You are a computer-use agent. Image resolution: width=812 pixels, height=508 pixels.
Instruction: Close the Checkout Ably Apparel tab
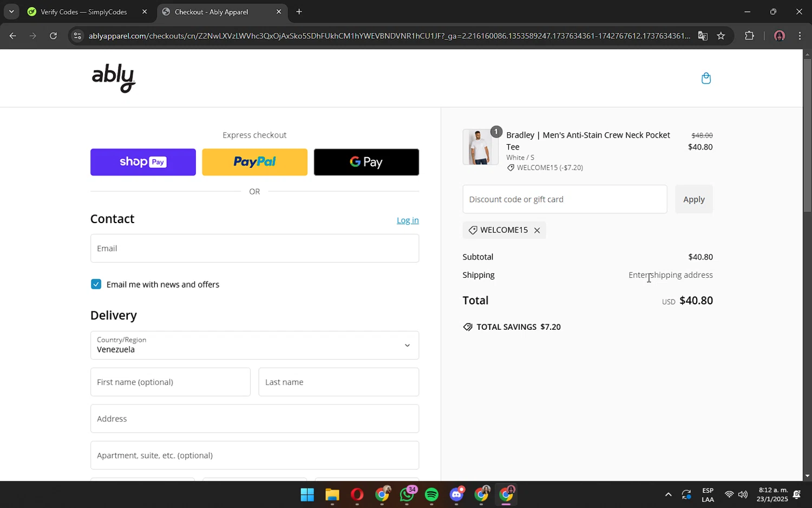tap(279, 11)
